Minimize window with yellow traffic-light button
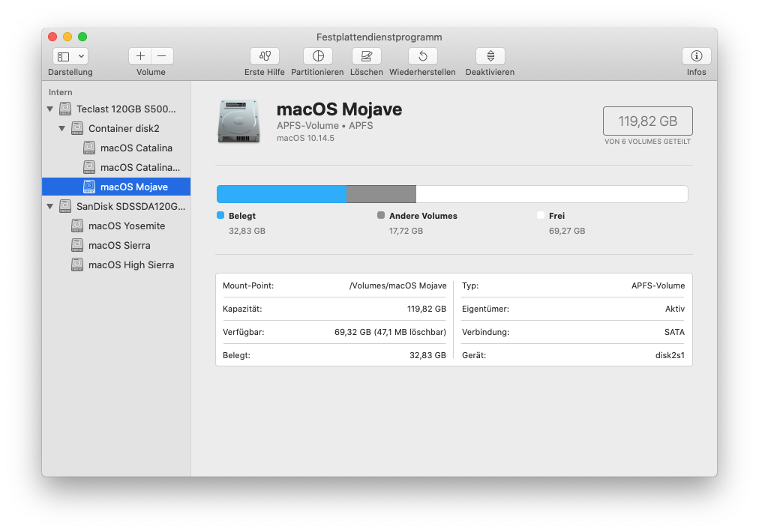Image resolution: width=759 pixels, height=532 pixels. pos(67,37)
